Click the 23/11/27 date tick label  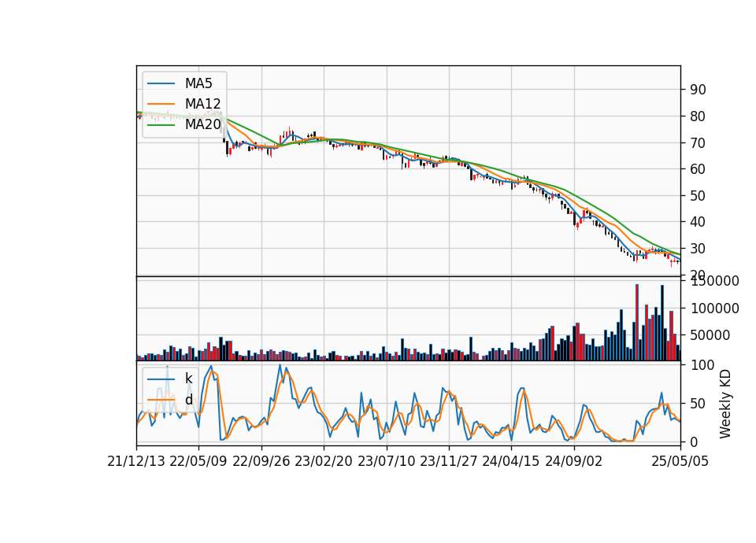click(449, 461)
